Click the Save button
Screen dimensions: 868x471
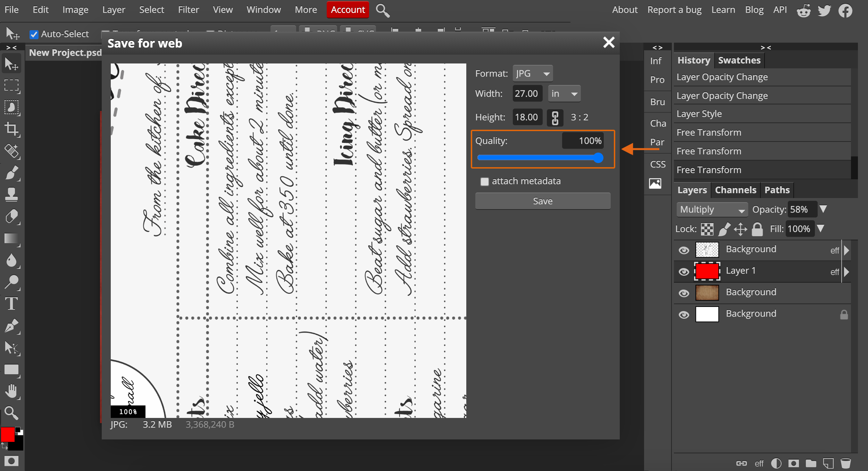[543, 201]
